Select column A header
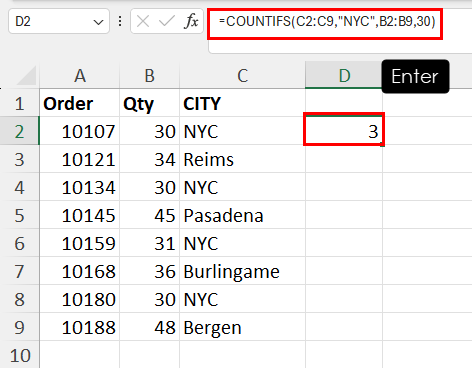This screenshot has height=368, width=472. pyautogui.click(x=80, y=75)
